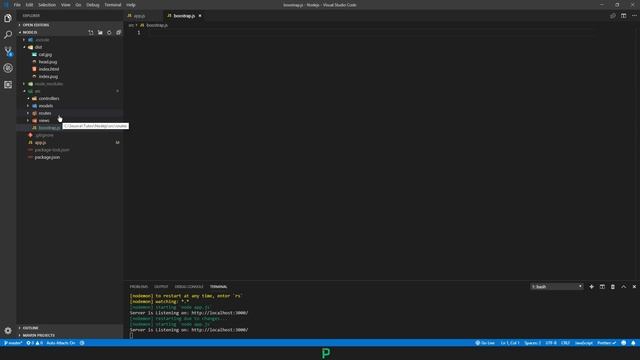640x360 pixels.
Task: Toggle Auto Attach in status bar
Action: tap(60, 343)
